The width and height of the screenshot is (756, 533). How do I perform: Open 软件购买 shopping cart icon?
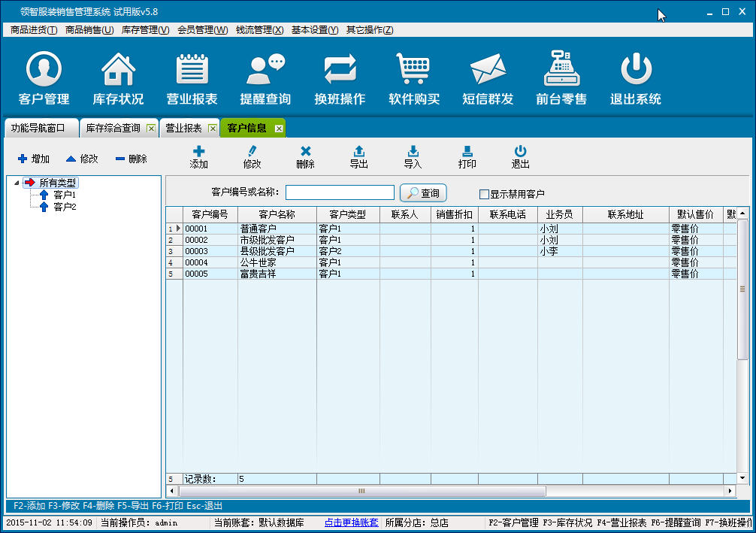point(413,79)
